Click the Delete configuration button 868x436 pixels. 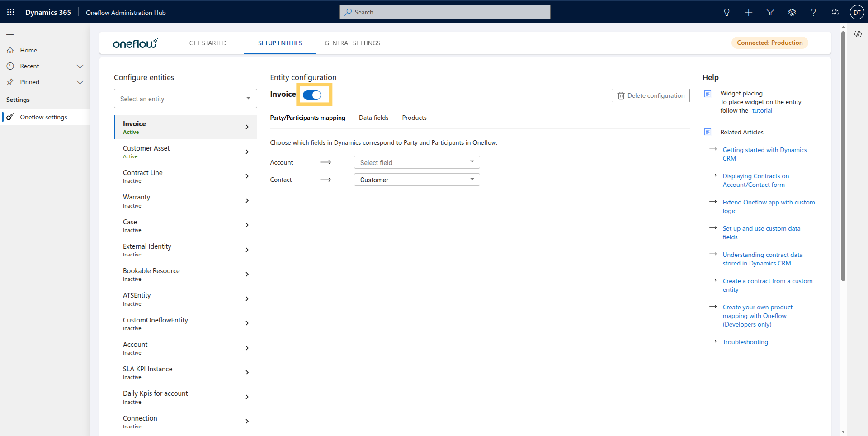(651, 95)
